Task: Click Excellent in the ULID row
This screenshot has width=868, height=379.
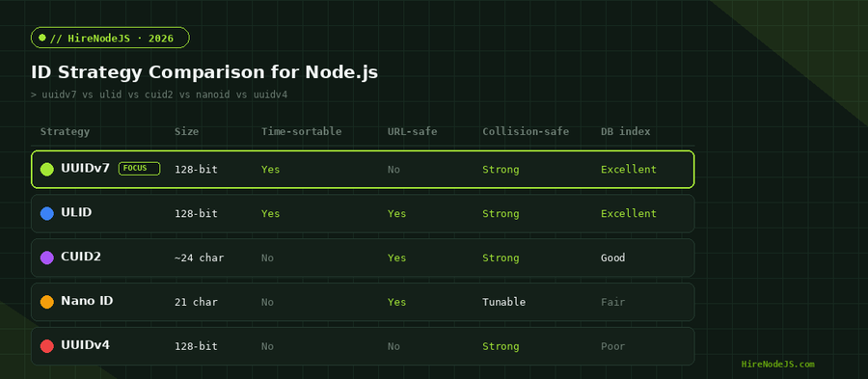Action: click(629, 213)
